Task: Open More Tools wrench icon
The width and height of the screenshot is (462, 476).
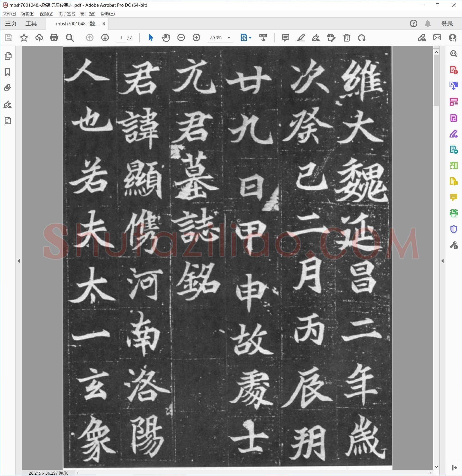Action: click(453, 245)
